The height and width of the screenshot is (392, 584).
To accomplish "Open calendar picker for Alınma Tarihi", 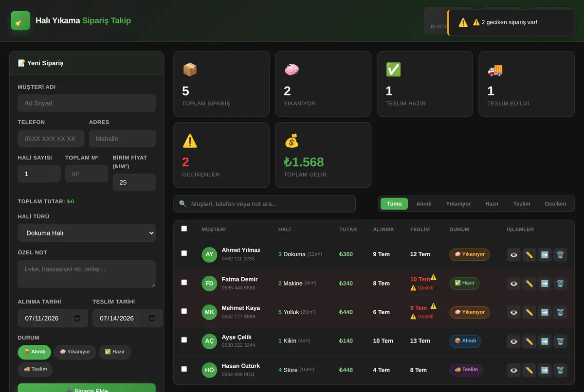I will coord(77,318).
